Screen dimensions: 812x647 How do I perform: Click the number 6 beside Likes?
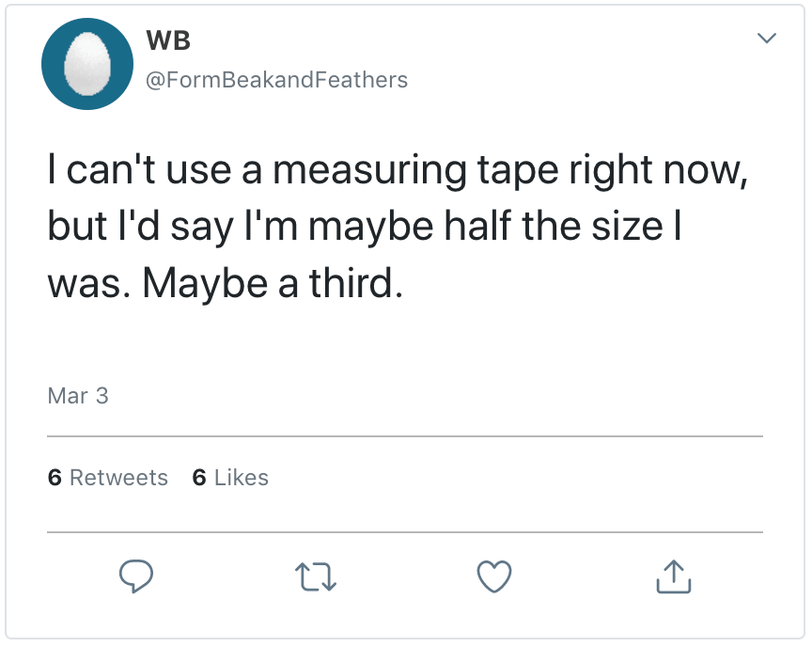(198, 478)
